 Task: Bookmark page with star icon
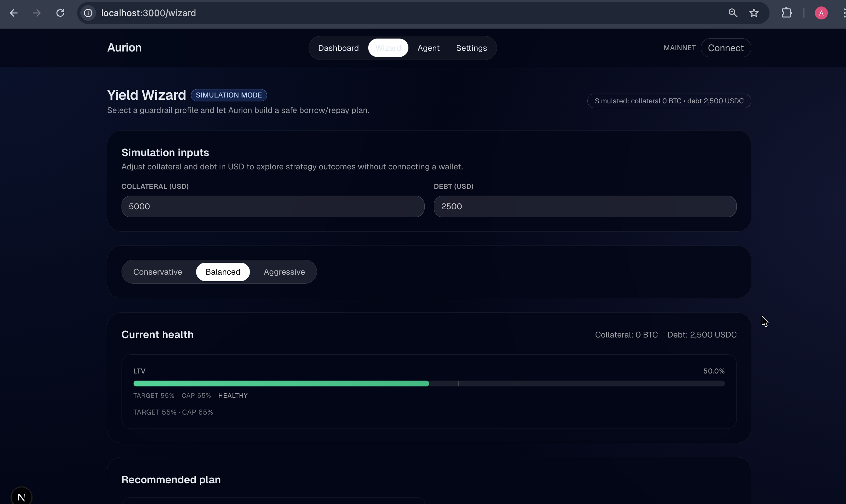(x=754, y=13)
